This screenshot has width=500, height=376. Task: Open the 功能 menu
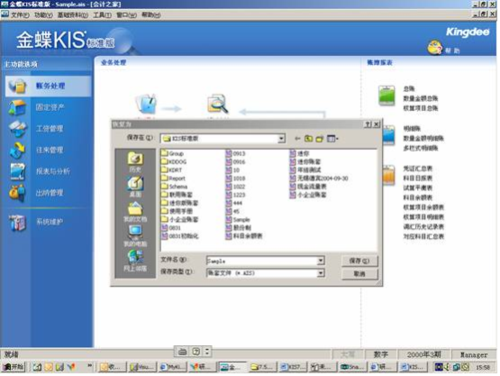coord(44,15)
